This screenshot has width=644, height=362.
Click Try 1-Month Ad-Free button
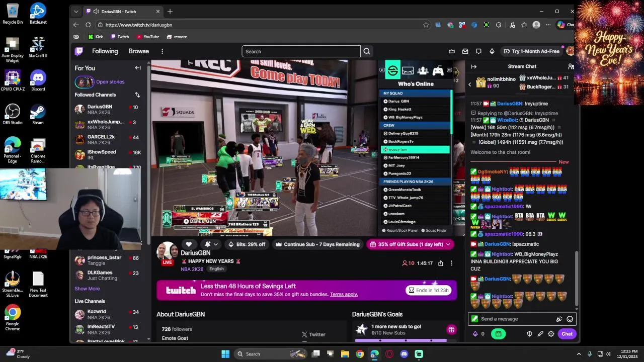point(531,51)
